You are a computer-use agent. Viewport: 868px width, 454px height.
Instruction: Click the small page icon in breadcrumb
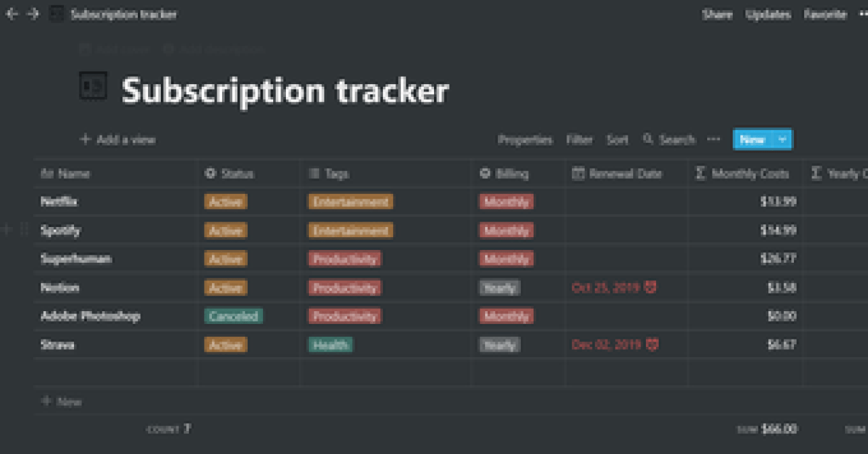coord(57,14)
